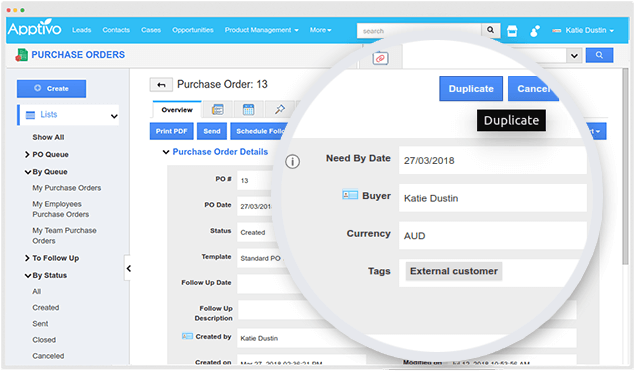Viewport: 635px width, 371px height.
Task: Click the info icon beside Need By Date
Action: point(292,162)
